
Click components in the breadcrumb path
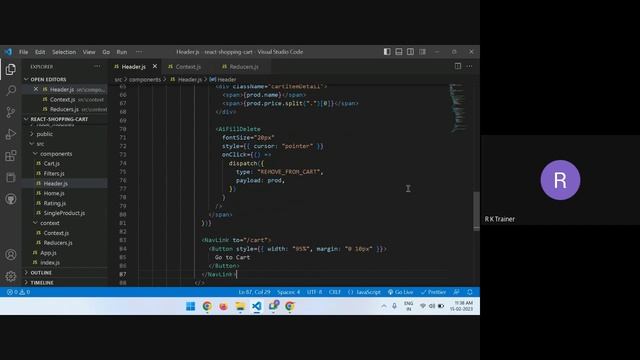click(145, 80)
